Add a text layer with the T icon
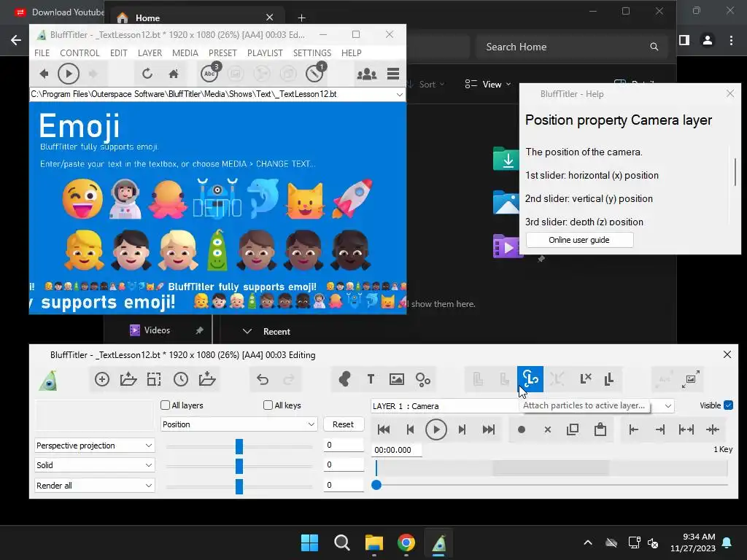 tap(371, 379)
